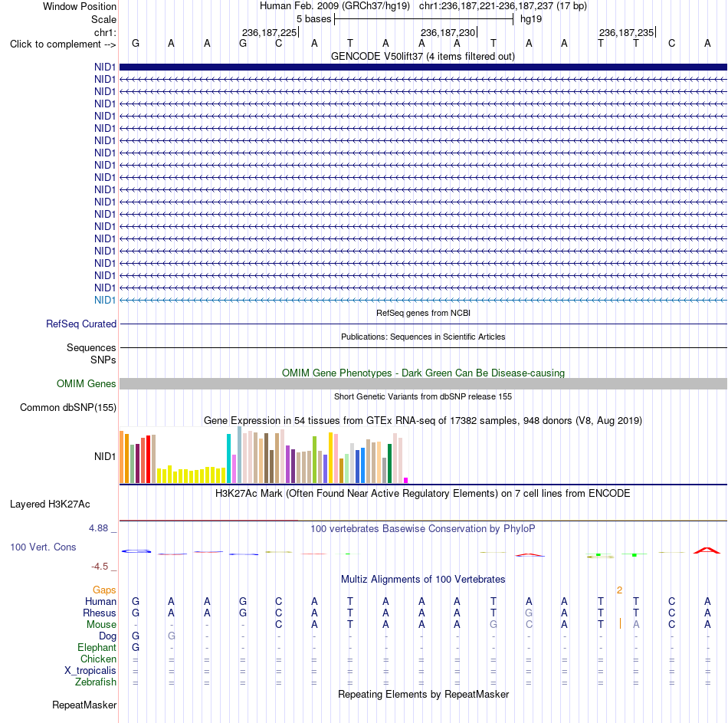Click coordinate label 236,187,230
728x723 pixels.
click(x=448, y=32)
